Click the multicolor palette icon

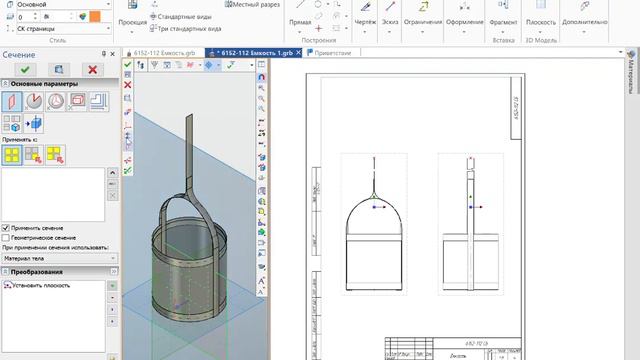tap(83, 17)
